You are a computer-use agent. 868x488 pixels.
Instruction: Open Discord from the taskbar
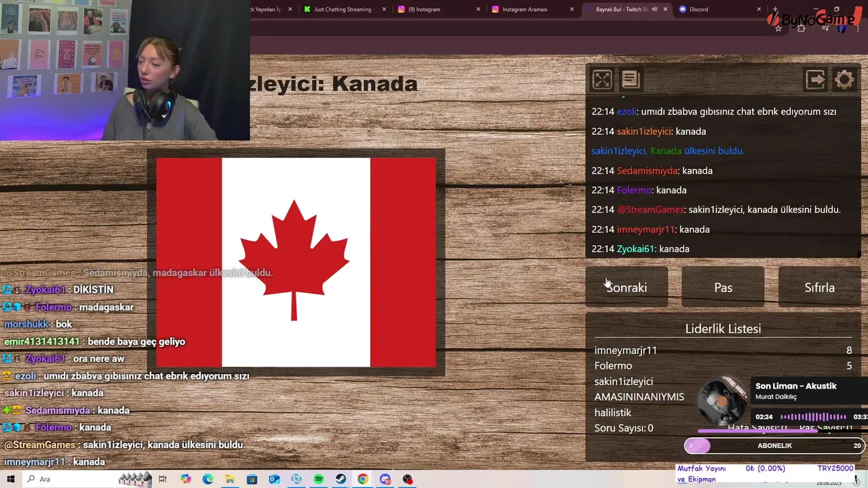tap(385, 479)
